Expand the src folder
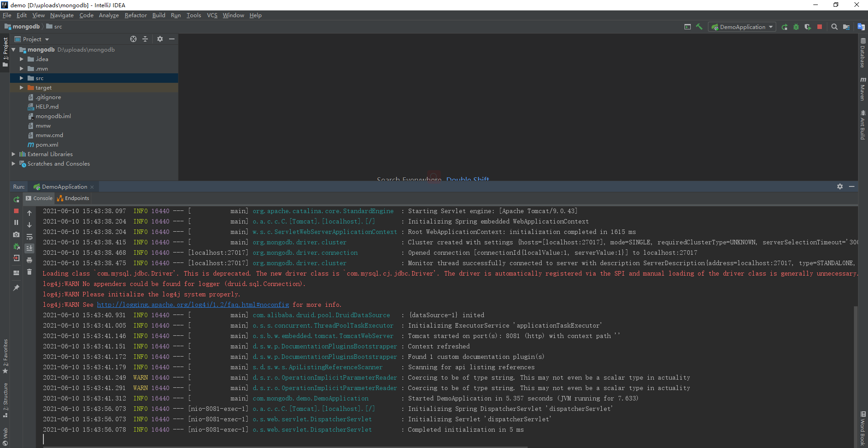This screenshot has height=448, width=868. click(21, 78)
